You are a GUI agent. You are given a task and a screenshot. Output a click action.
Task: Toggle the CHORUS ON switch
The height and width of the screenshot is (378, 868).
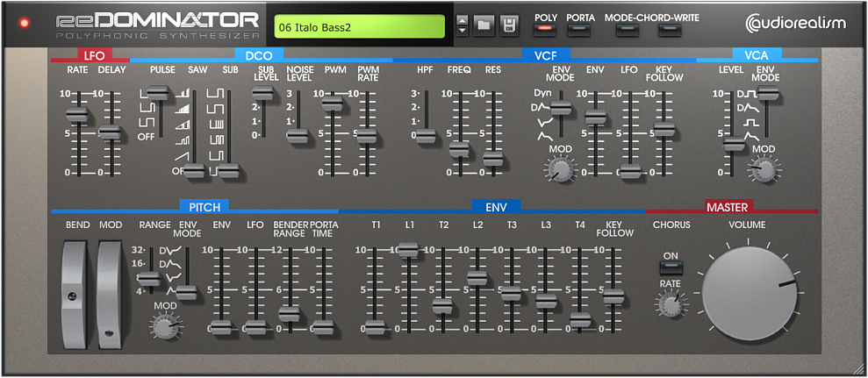(671, 267)
